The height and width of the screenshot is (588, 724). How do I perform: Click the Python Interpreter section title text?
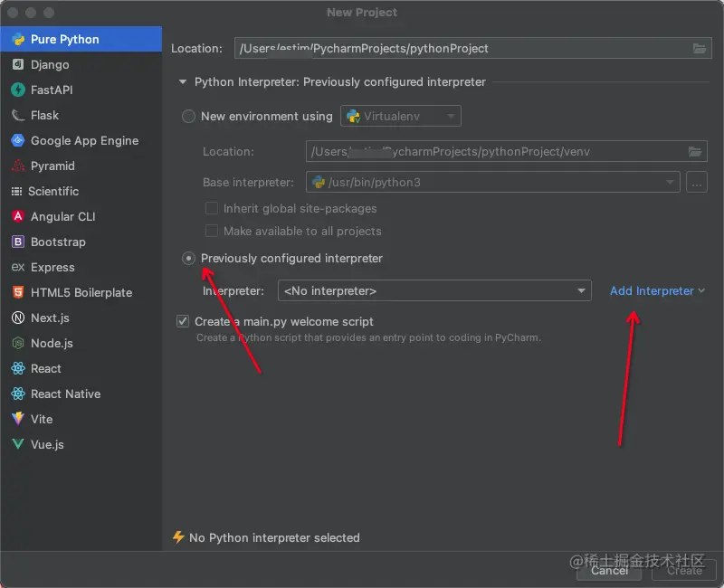tap(340, 82)
